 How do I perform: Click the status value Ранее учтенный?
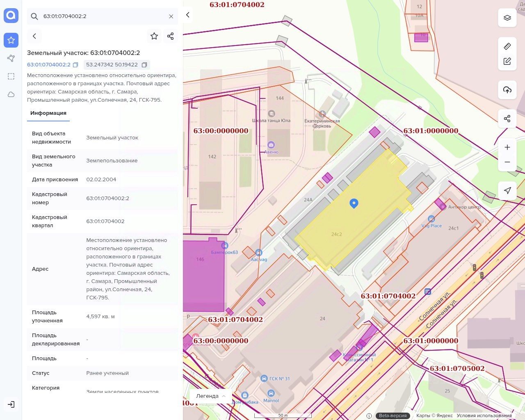coord(107,373)
